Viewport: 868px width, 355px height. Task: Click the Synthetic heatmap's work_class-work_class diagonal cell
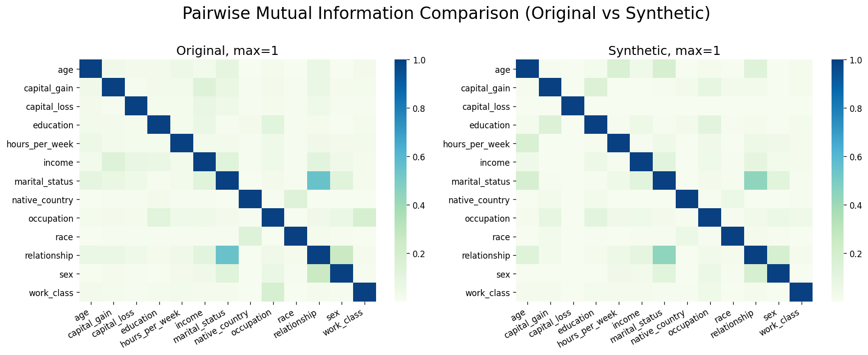click(x=801, y=292)
